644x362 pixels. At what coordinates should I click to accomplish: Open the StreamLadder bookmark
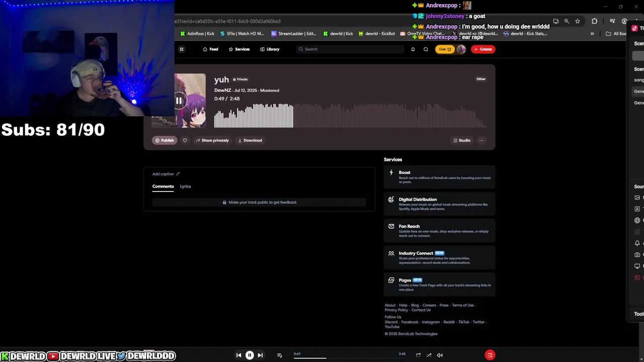(x=294, y=34)
